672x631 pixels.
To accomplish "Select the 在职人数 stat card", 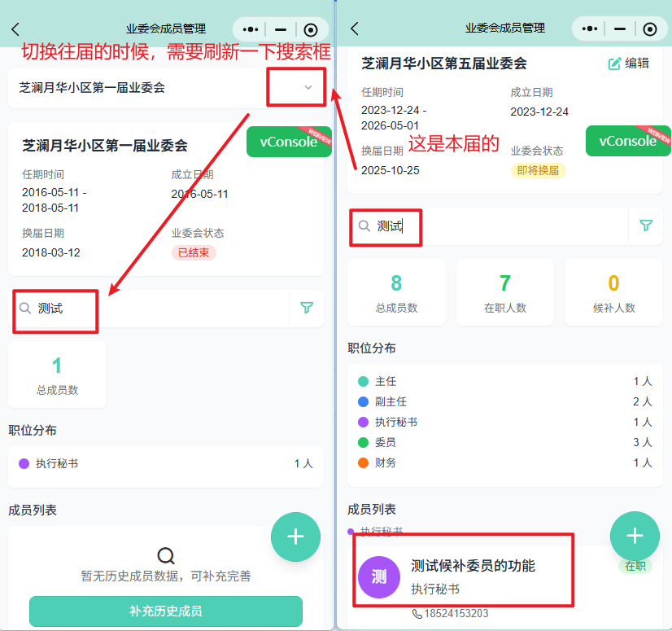I will pyautogui.click(x=504, y=291).
